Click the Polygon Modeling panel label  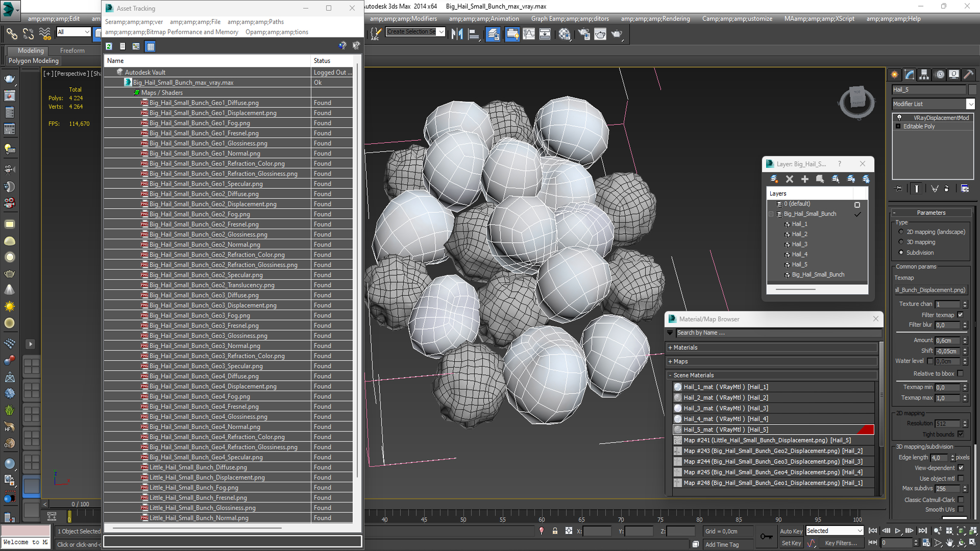[x=34, y=61]
